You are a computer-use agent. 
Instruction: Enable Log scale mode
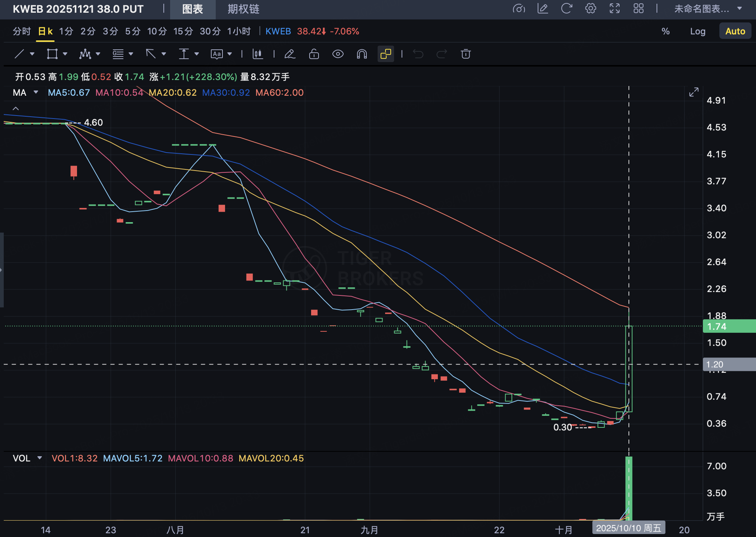(x=697, y=31)
